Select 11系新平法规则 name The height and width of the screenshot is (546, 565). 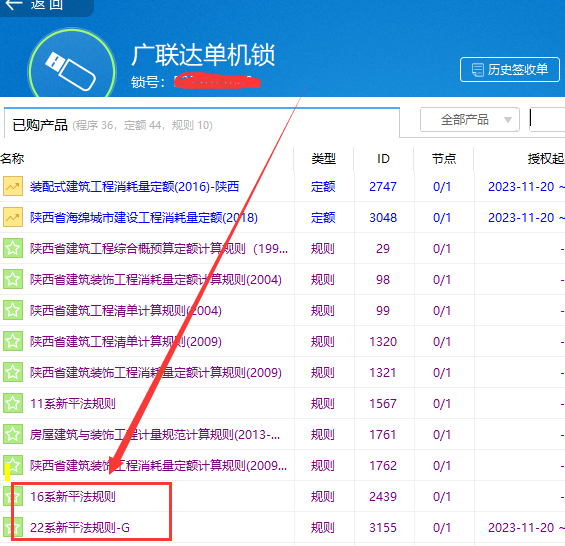coord(73,404)
